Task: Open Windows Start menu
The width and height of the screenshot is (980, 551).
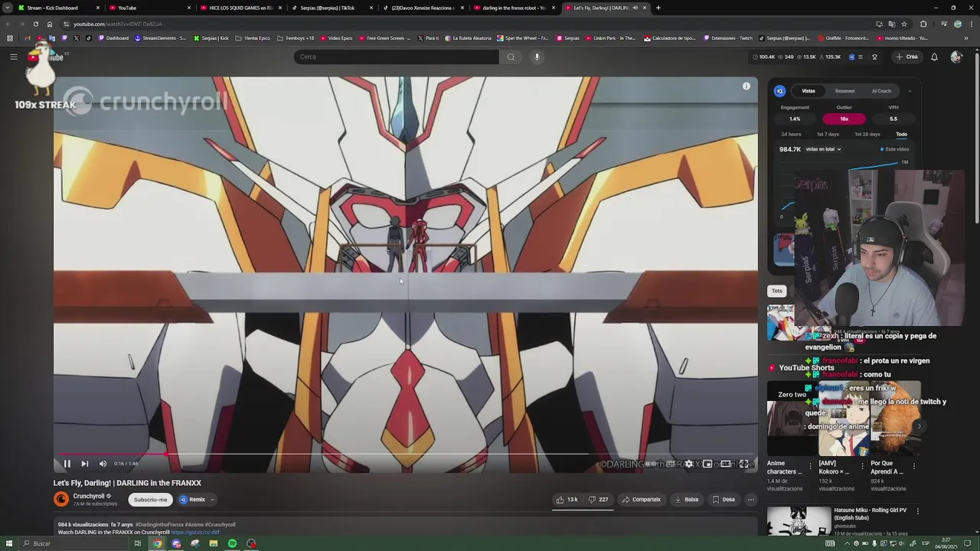Action: tap(9, 543)
